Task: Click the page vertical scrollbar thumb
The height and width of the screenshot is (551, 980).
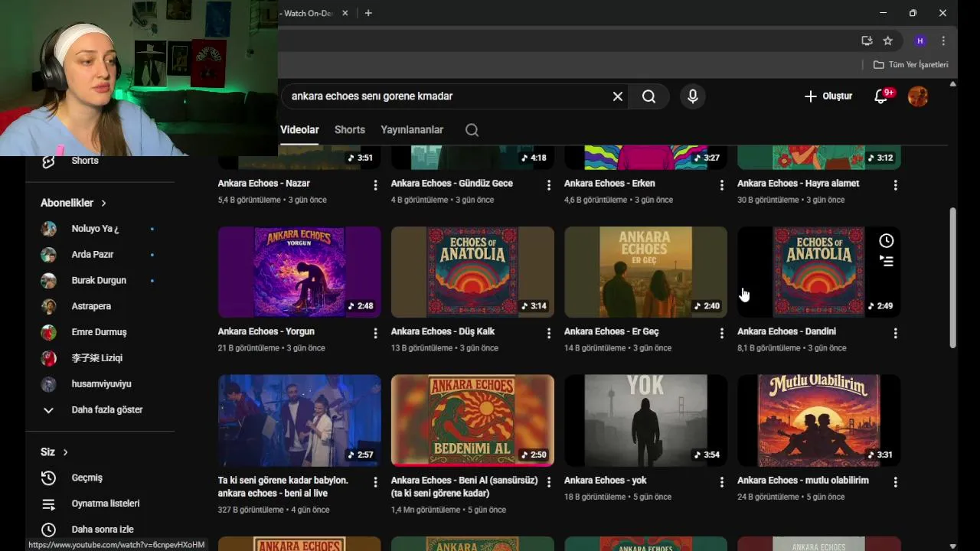Action: (953, 278)
